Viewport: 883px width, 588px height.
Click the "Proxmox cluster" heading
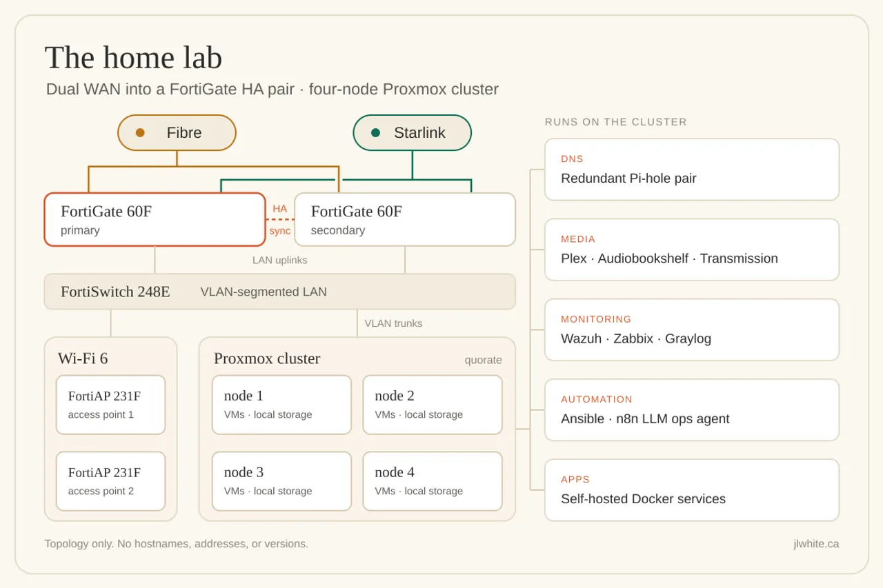[267, 358]
